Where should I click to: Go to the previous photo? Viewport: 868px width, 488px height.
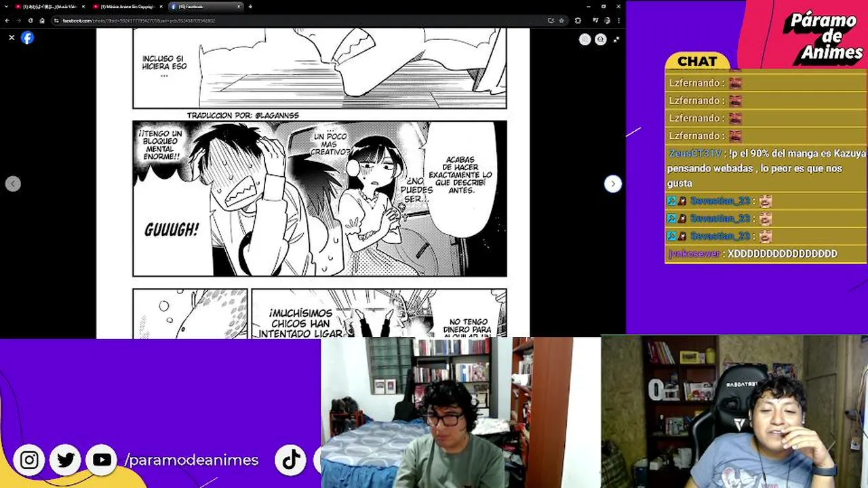click(13, 184)
